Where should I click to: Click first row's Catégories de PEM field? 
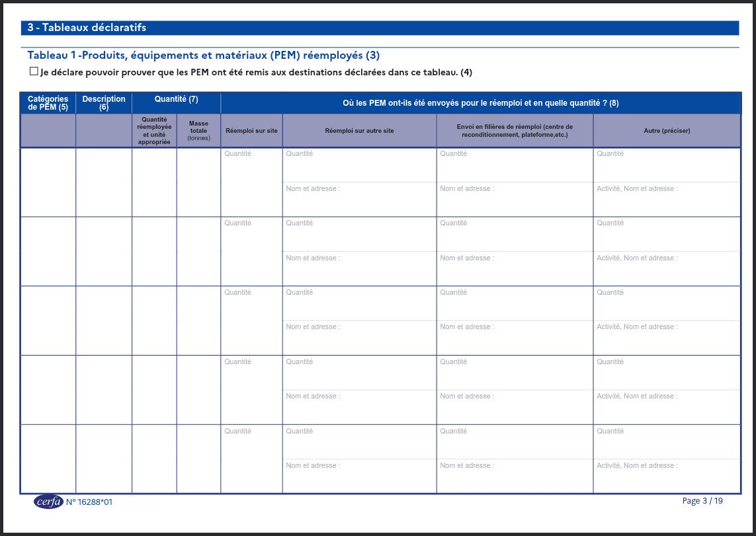(x=48, y=182)
